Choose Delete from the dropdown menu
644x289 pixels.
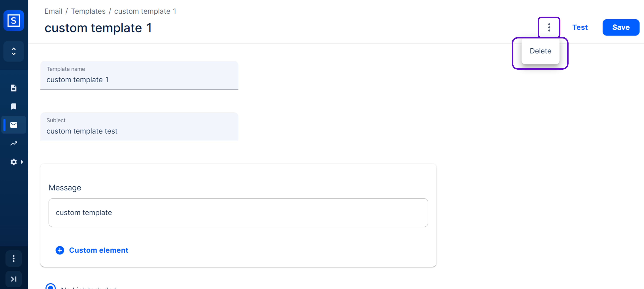click(x=540, y=51)
